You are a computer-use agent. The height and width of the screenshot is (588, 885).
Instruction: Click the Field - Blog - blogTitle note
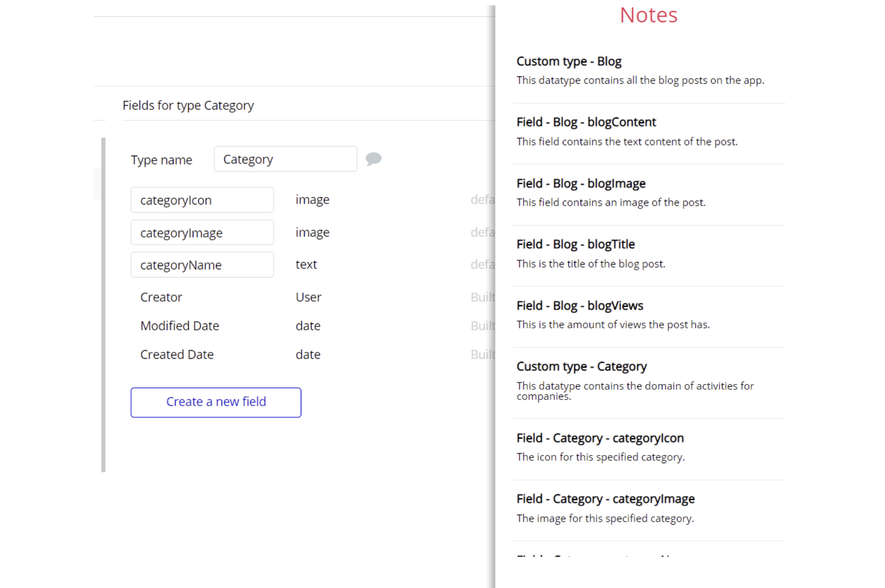[x=575, y=245]
